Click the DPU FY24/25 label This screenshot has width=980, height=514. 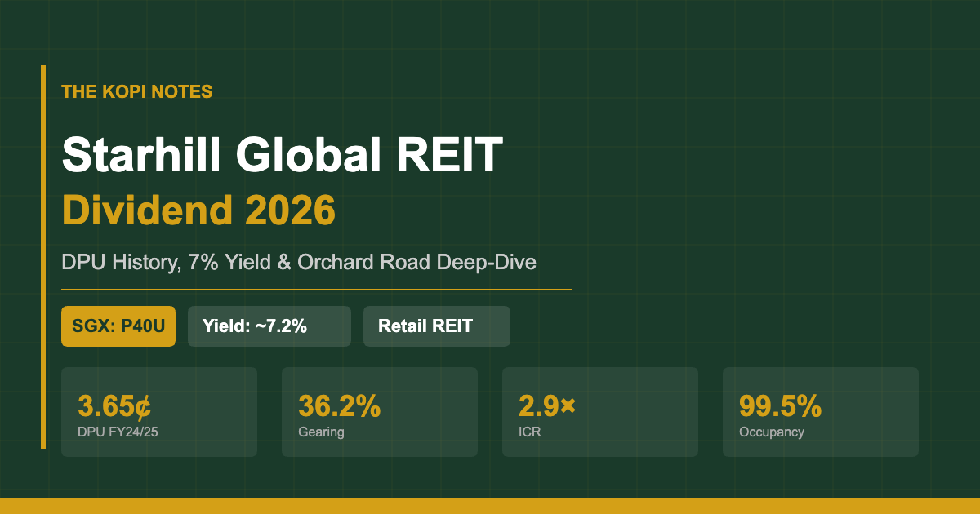click(x=118, y=432)
